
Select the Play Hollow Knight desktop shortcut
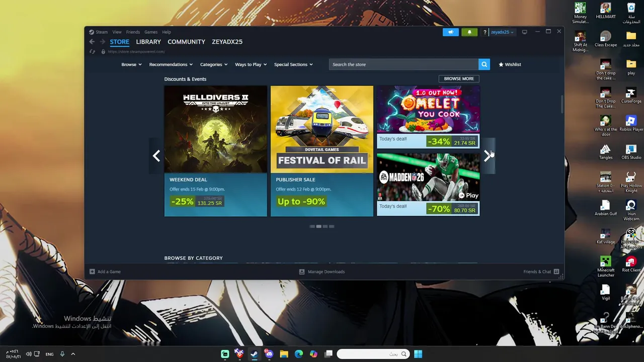click(x=631, y=182)
